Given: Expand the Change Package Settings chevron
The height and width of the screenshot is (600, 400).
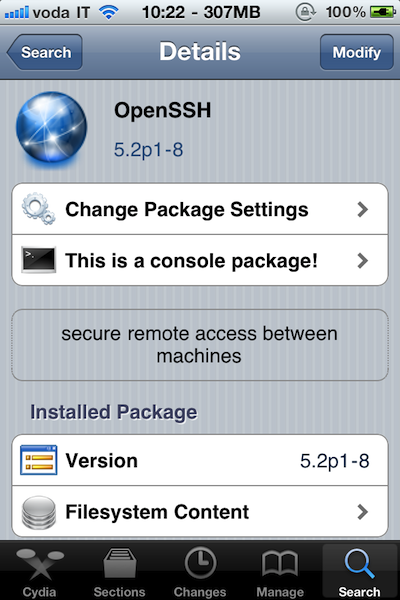Looking at the screenshot, I should (362, 209).
